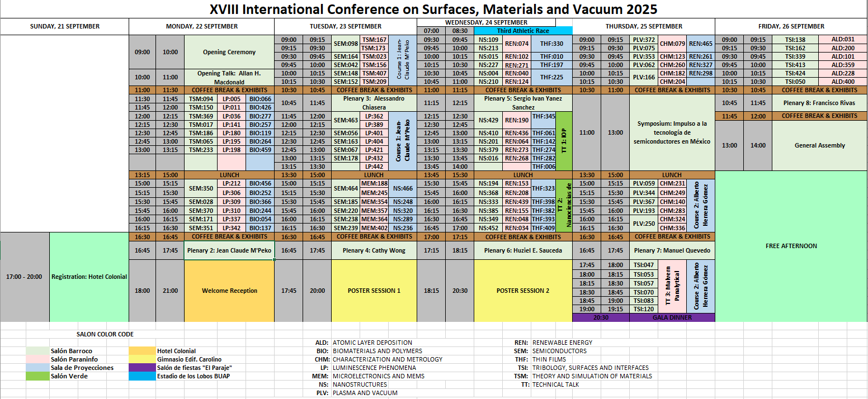
Task: Click the "Plenary 4: Cathy Wong" cell
Action: coord(374,250)
